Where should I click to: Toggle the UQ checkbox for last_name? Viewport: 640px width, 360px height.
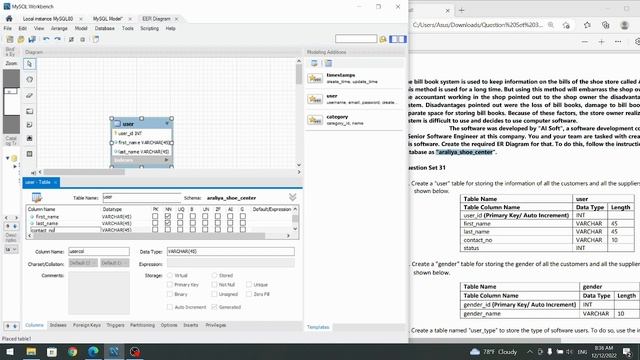coord(180,223)
